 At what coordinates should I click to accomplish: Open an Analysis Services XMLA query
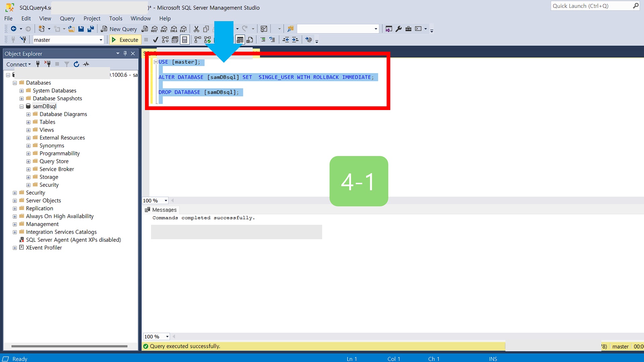(x=174, y=29)
